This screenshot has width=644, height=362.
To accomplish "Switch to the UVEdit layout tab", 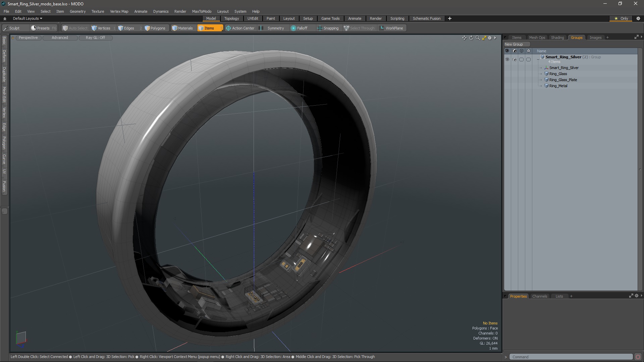I will 253,18.
